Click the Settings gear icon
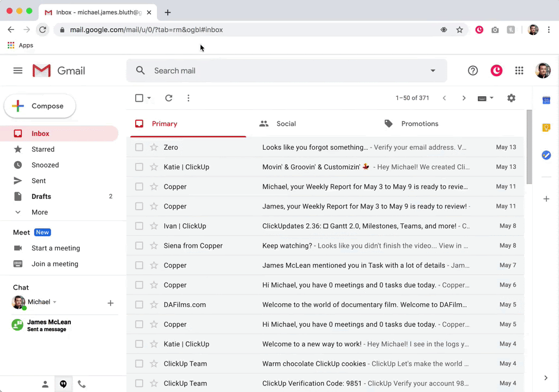This screenshot has height=392, width=559. pyautogui.click(x=511, y=98)
